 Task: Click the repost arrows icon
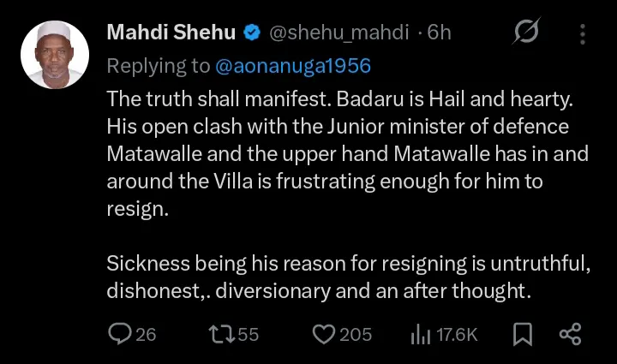[221, 333]
